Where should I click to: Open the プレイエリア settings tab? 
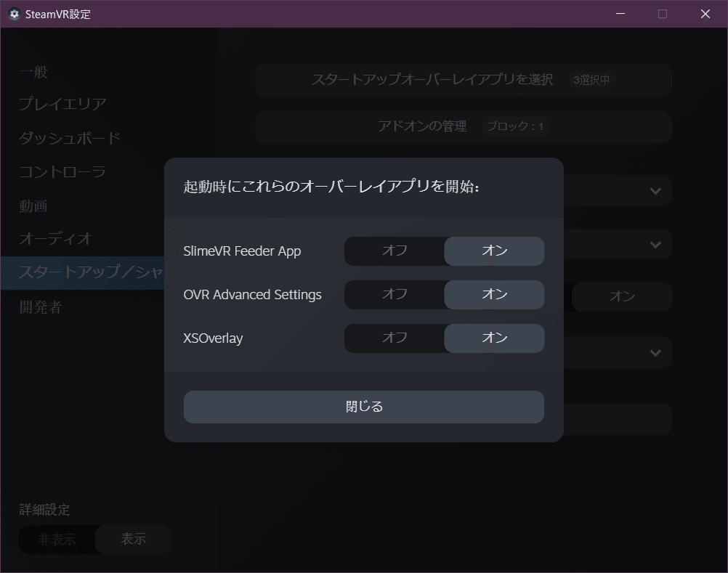click(62, 104)
